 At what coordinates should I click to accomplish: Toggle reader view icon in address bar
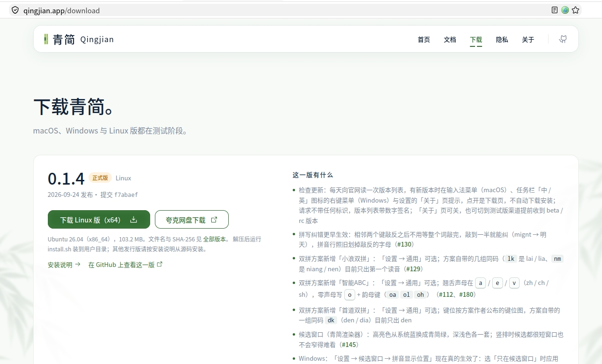pyautogui.click(x=555, y=10)
